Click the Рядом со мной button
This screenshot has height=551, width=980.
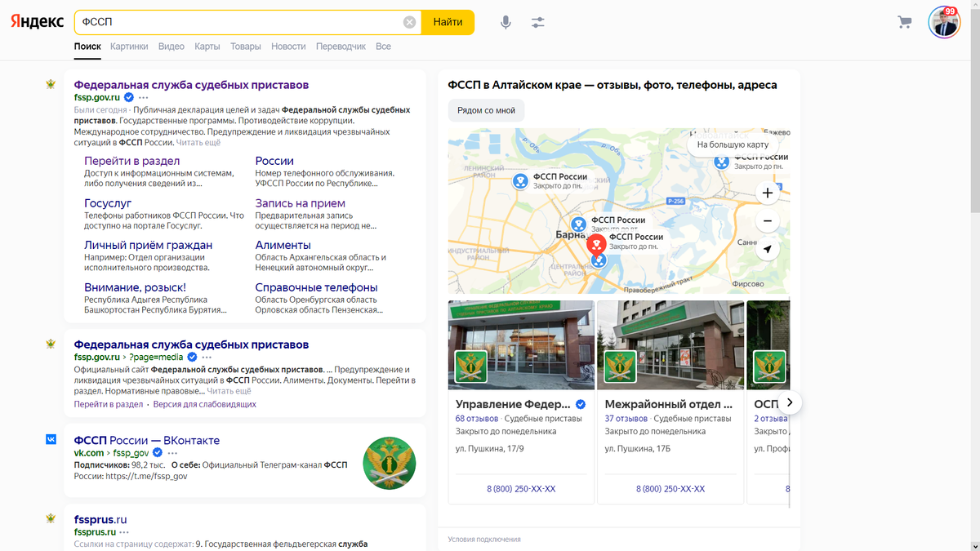pos(486,110)
